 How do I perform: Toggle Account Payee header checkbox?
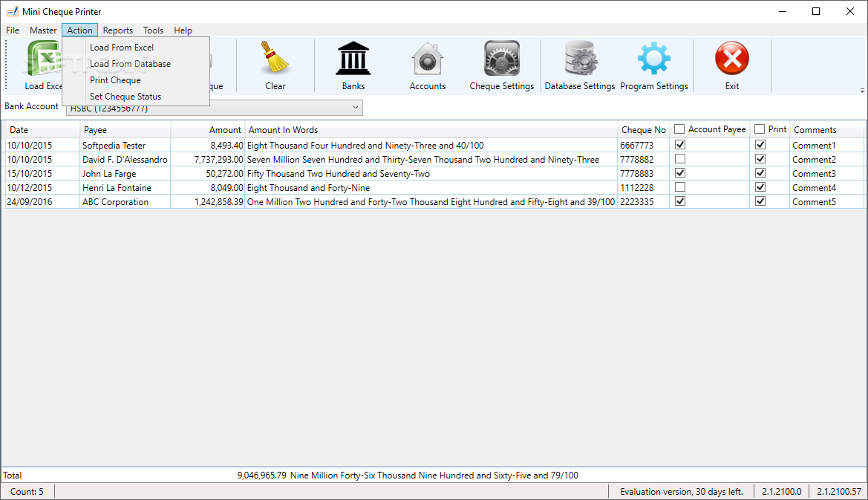click(679, 129)
